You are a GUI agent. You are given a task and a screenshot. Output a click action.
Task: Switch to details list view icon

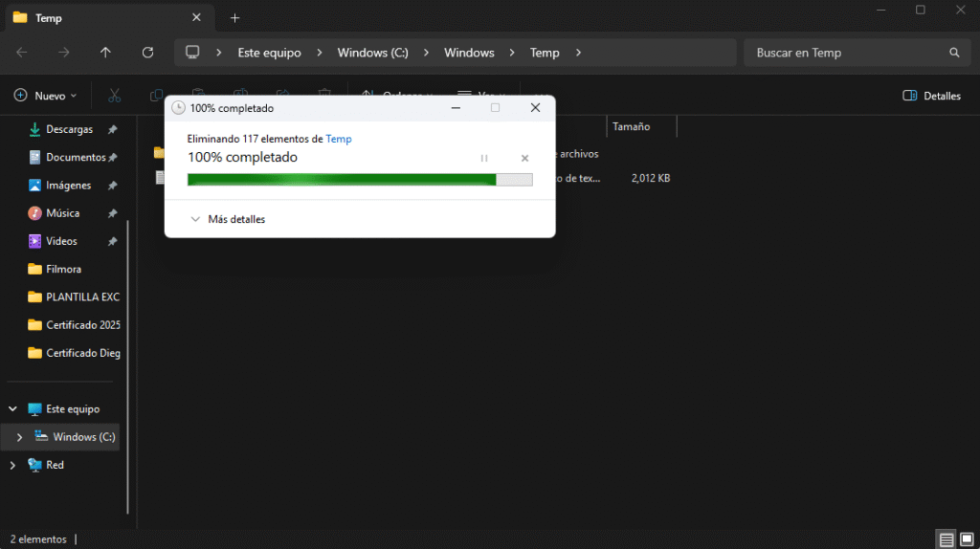coord(947,539)
